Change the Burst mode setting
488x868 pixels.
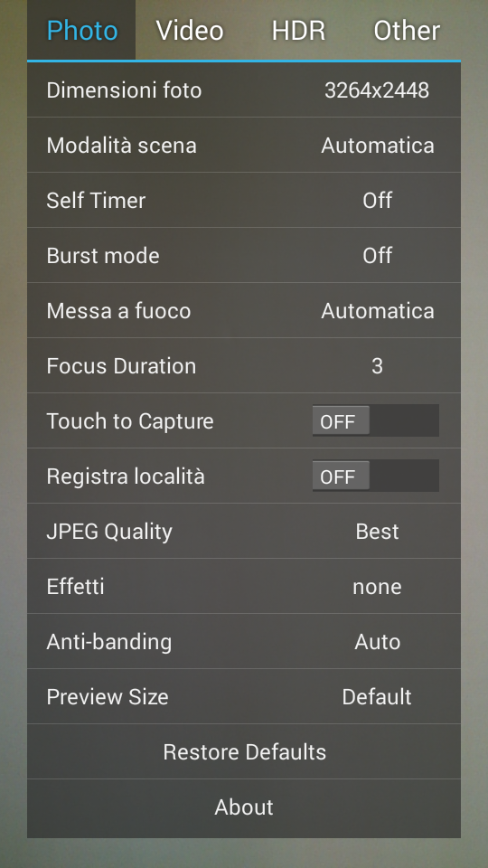(x=244, y=255)
